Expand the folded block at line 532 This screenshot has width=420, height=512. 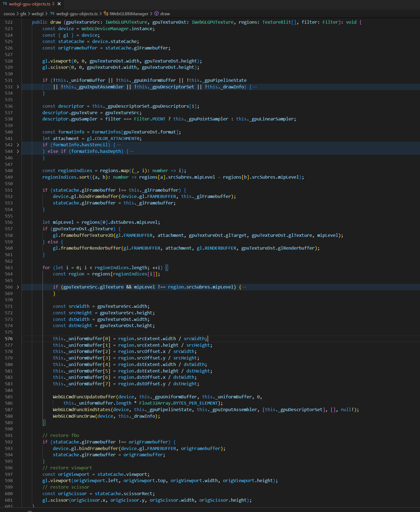pos(18,87)
